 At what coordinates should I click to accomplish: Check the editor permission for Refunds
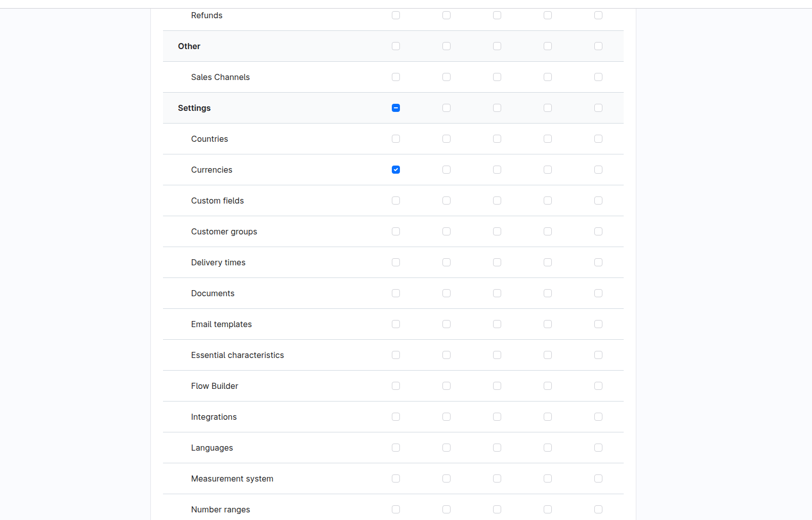(x=446, y=15)
